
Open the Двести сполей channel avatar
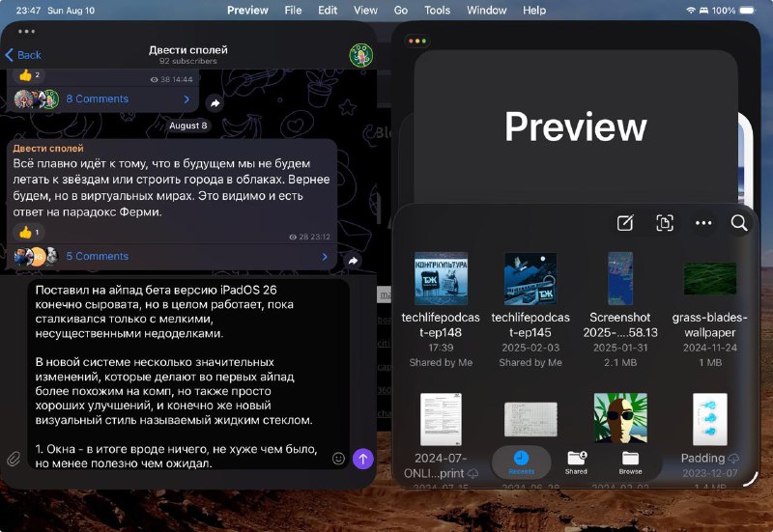(360, 55)
